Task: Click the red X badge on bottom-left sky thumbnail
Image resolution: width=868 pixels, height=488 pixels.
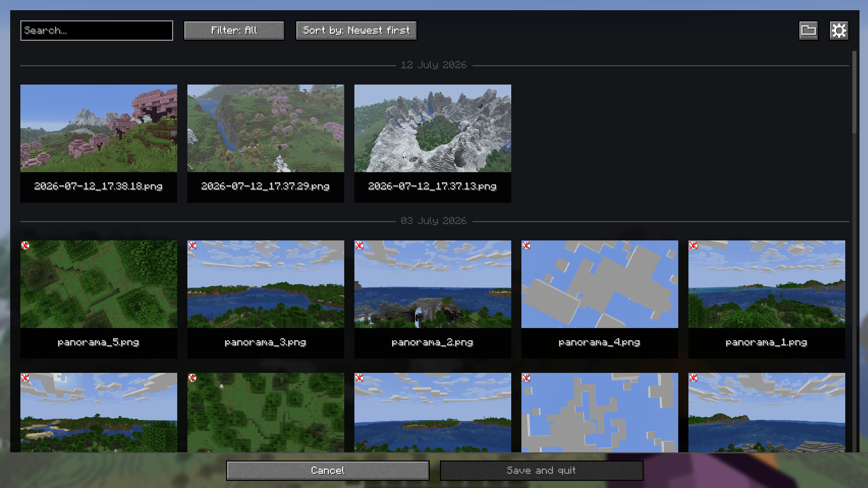Action: tap(25, 378)
